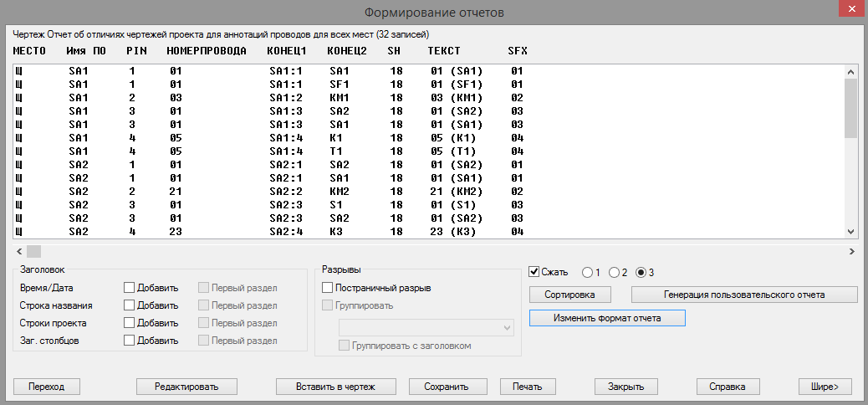Click the Закрыть button

click(x=625, y=387)
